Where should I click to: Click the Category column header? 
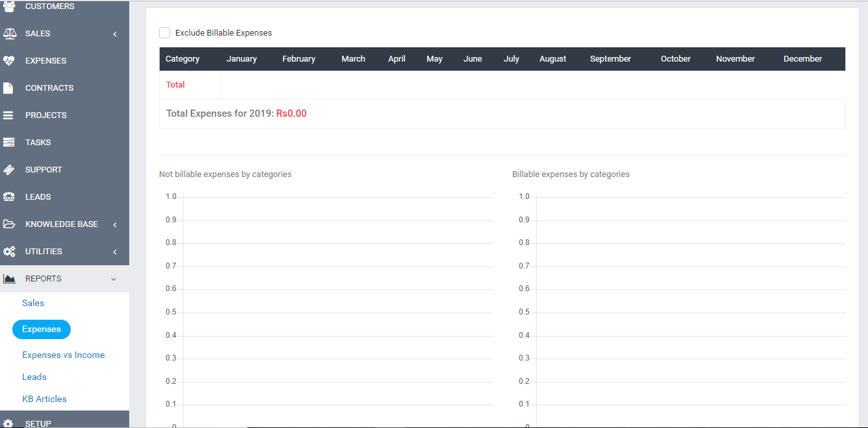pyautogui.click(x=182, y=59)
